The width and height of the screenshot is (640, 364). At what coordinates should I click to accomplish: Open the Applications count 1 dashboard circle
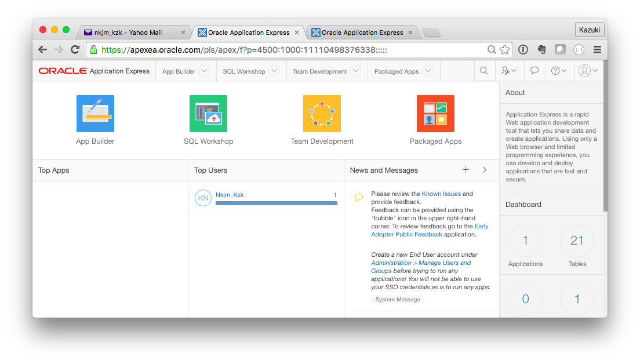[x=525, y=241]
